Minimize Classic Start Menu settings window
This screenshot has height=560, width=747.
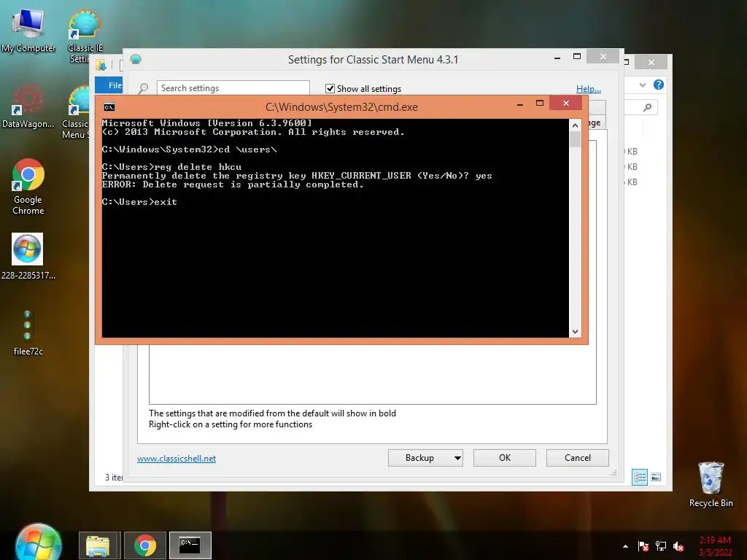[557, 58]
